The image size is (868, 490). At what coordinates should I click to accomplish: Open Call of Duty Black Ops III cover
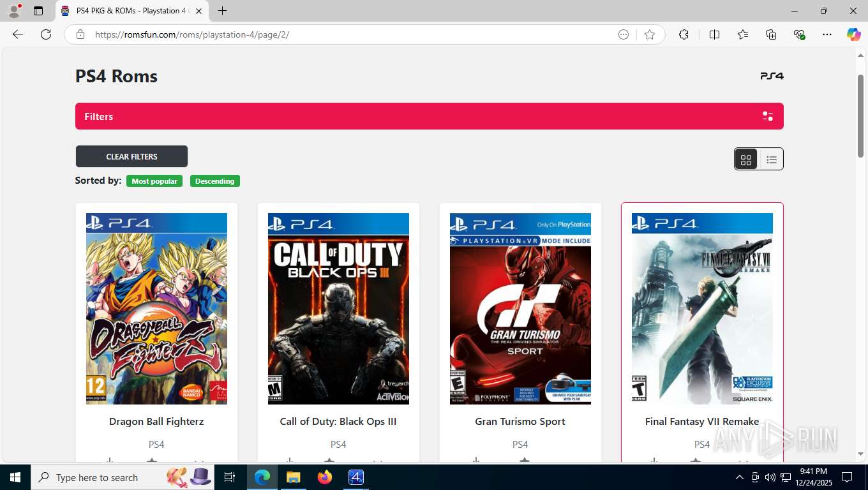[338, 309]
